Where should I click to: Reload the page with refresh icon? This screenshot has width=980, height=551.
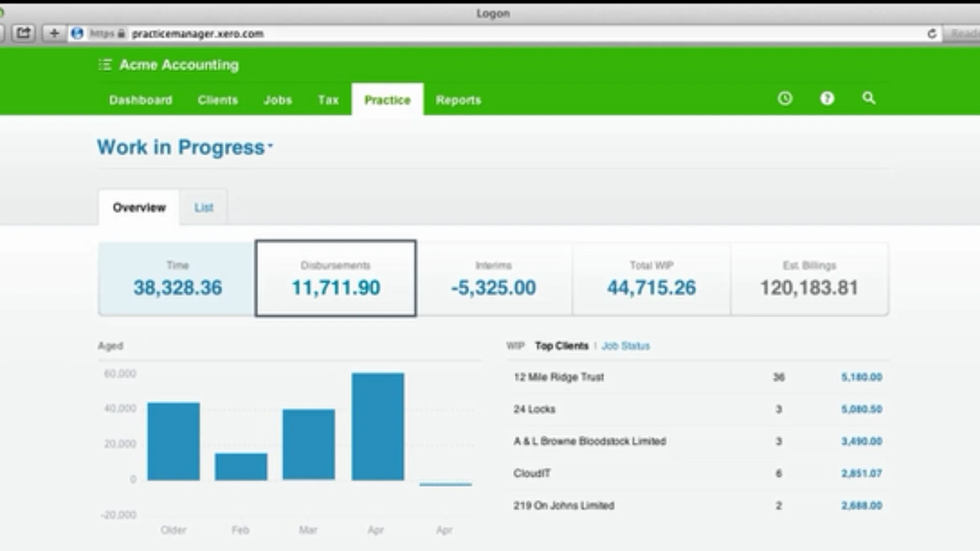(x=932, y=34)
